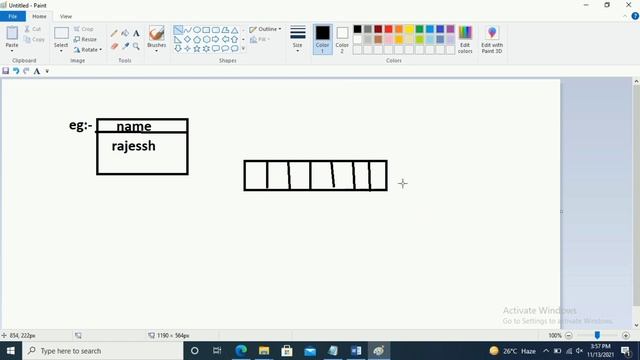Choose the Rectangle shape
This screenshot has width=640, height=360.
206,30
